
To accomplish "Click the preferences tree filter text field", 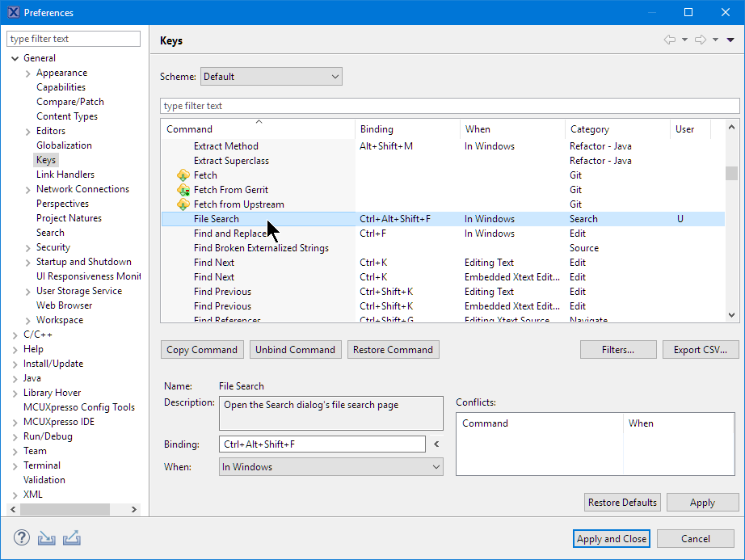I will coord(74,39).
